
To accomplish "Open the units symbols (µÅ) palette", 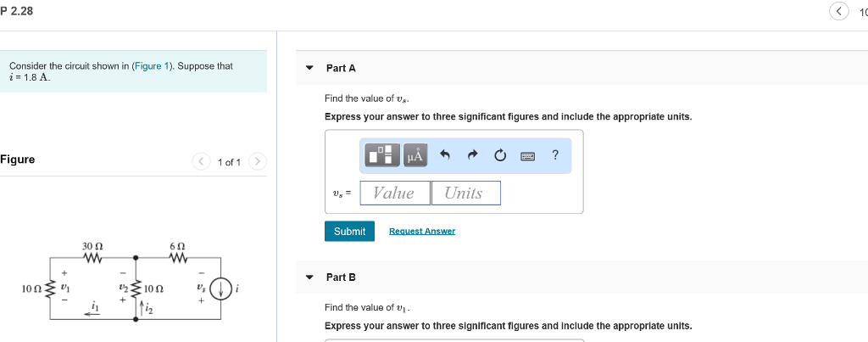I will point(416,155).
